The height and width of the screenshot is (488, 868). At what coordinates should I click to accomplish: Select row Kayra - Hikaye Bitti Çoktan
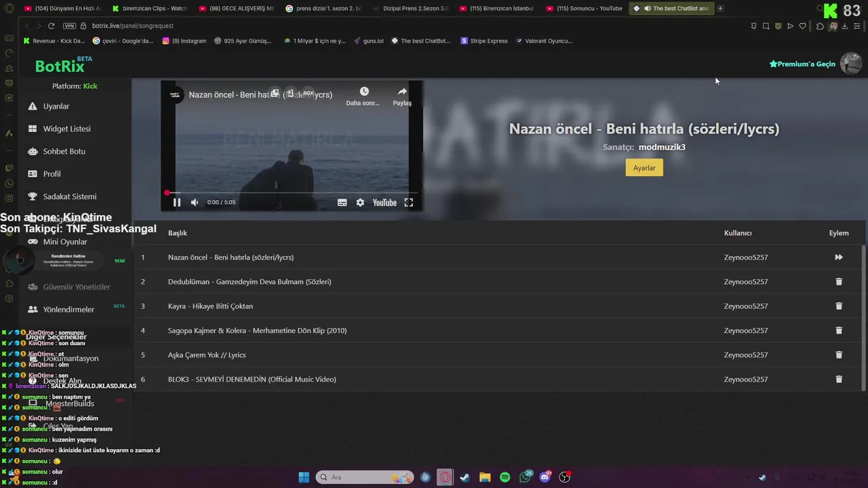click(x=498, y=306)
